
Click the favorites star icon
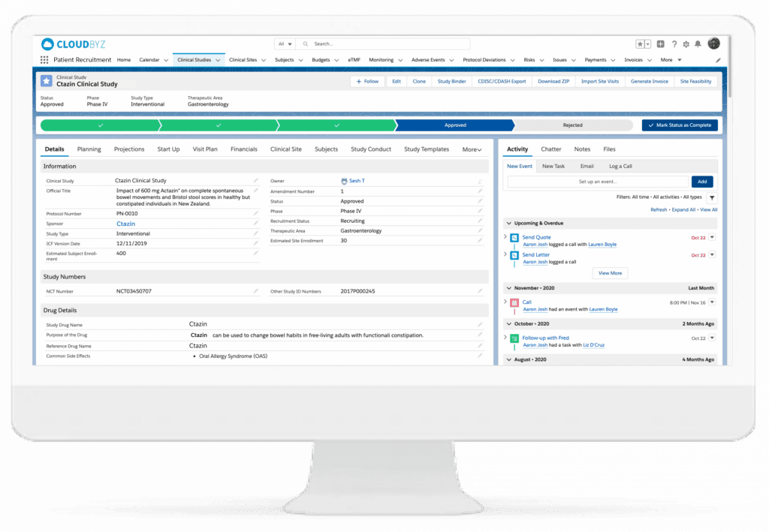coord(641,44)
